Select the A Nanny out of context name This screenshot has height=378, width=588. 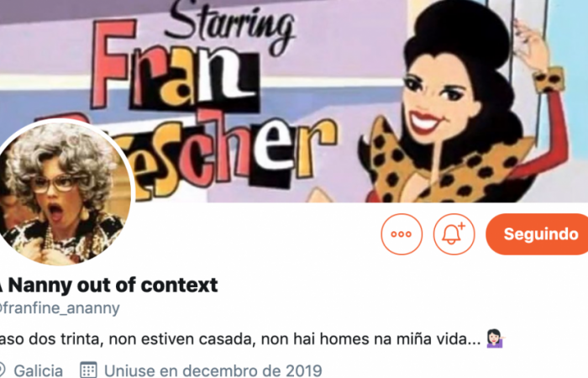[108, 285]
